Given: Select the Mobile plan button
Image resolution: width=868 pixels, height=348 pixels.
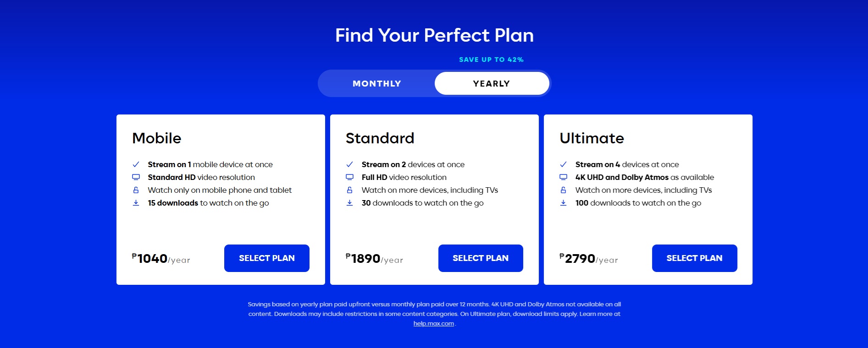Looking at the screenshot, I should tap(266, 258).
